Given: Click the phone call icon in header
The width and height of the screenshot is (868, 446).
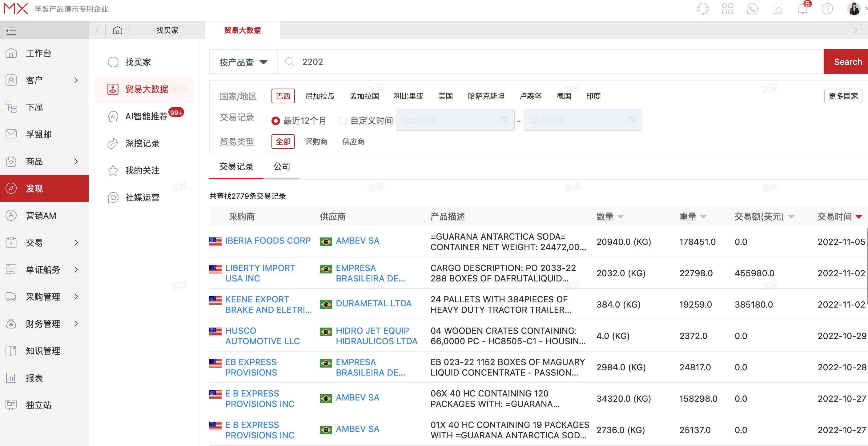Looking at the screenshot, I should (x=752, y=9).
